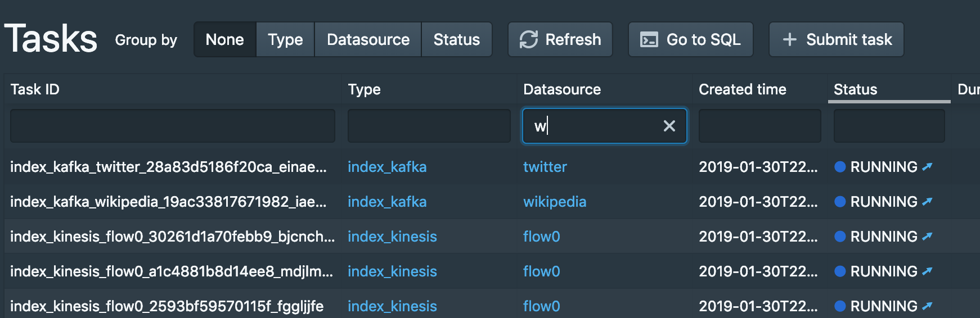Select the None group by option
The image size is (980, 318).
(225, 39)
